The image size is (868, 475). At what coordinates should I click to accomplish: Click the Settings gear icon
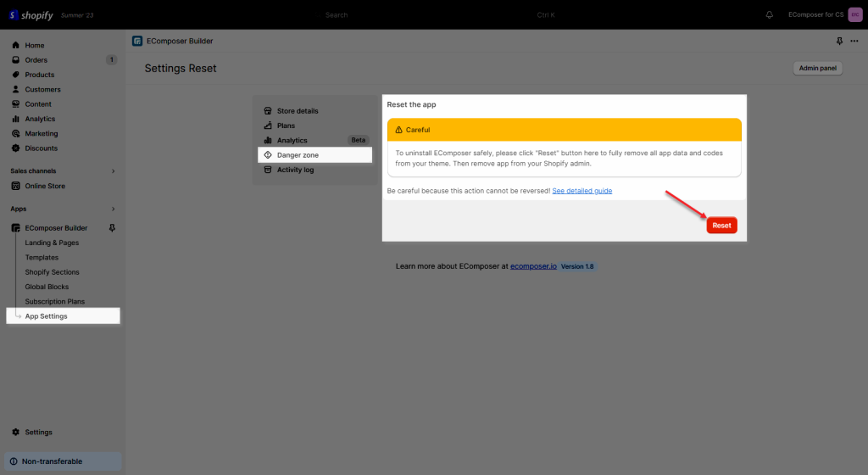pos(15,433)
